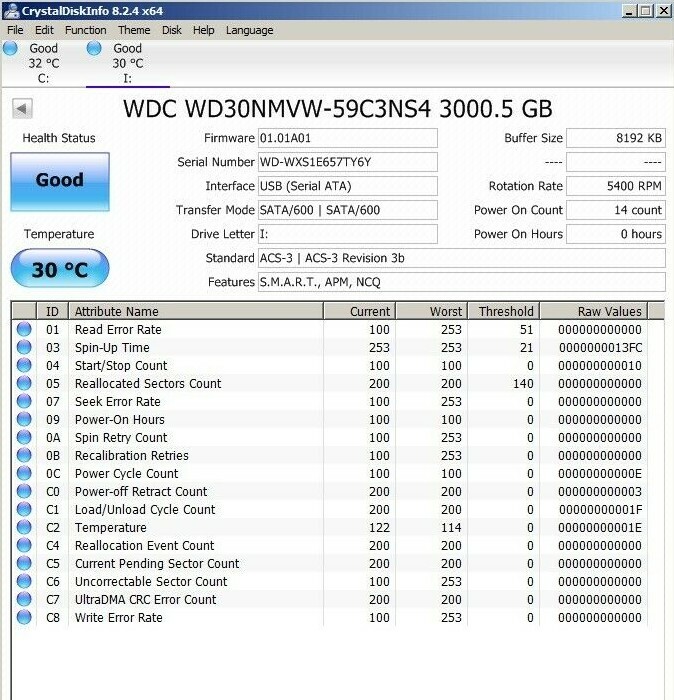Image resolution: width=674 pixels, height=700 pixels.
Task: Select the Temperature raw value 00000000001E
Action: coord(600,527)
